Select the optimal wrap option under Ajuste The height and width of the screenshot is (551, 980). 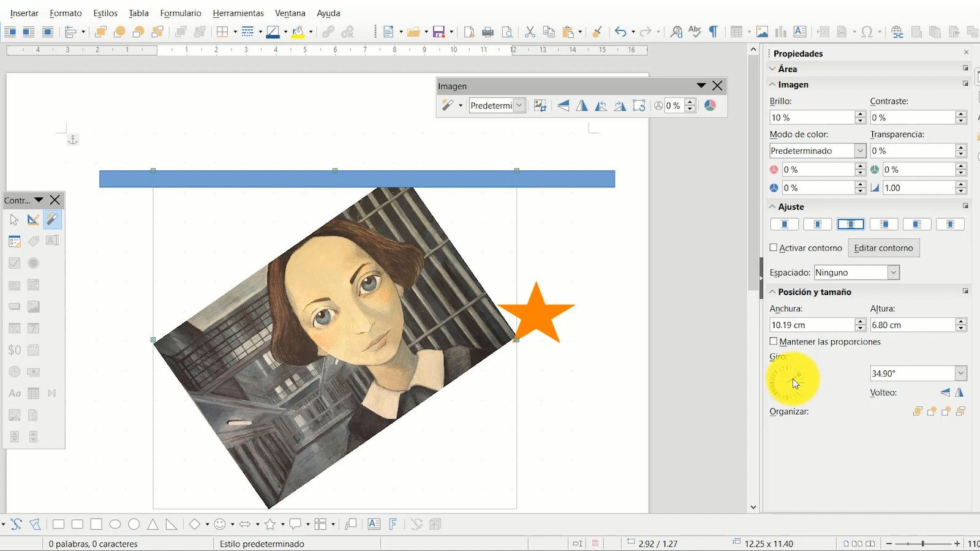point(851,224)
